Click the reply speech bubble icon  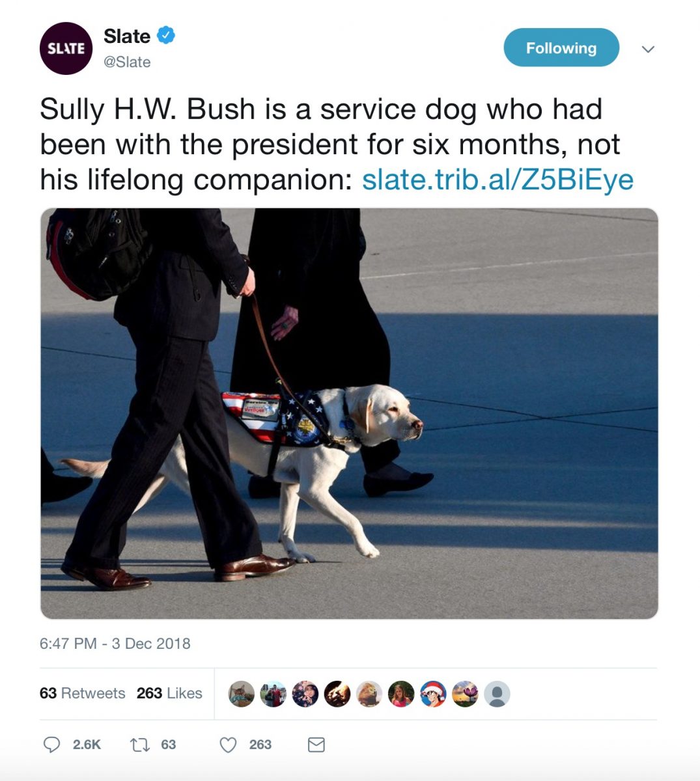tap(51, 745)
